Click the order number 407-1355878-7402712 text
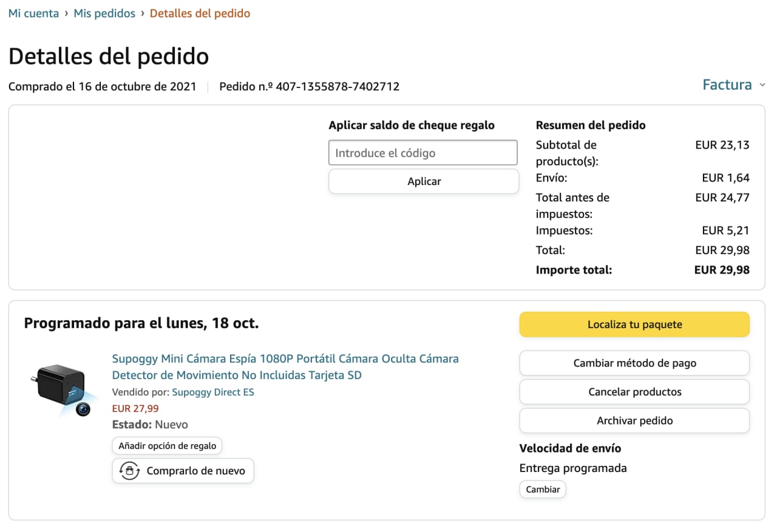 (x=338, y=86)
